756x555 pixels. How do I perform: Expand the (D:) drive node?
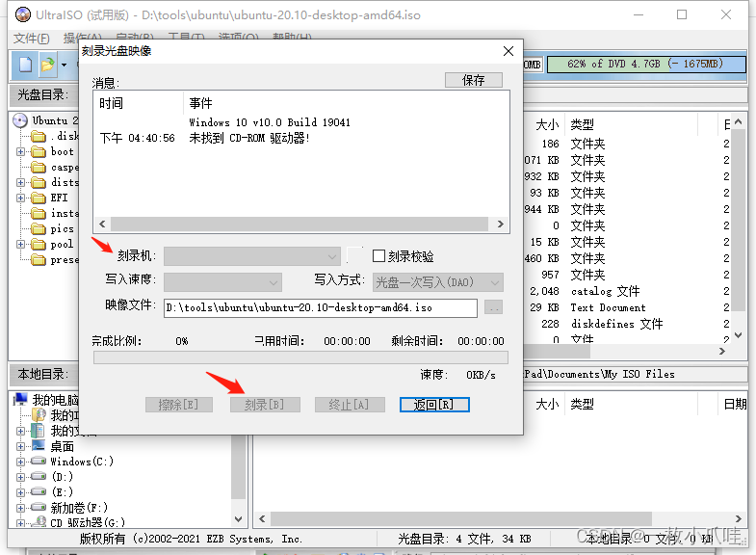coord(20,477)
